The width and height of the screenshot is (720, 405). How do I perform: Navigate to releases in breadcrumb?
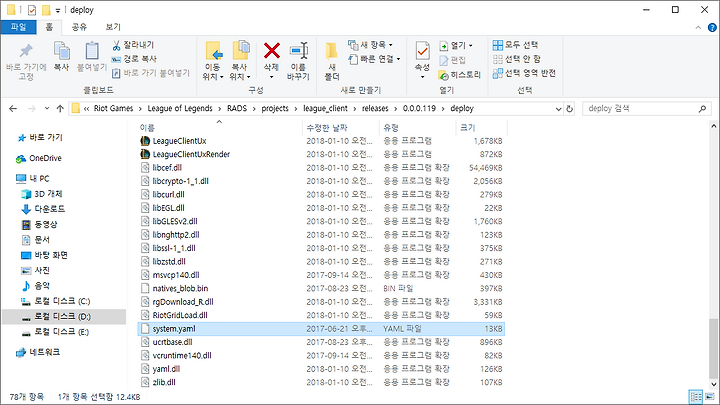pyautogui.click(x=375, y=108)
